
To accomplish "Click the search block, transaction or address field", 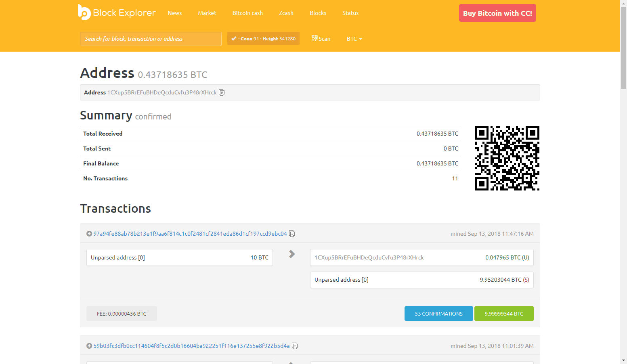I will (151, 39).
